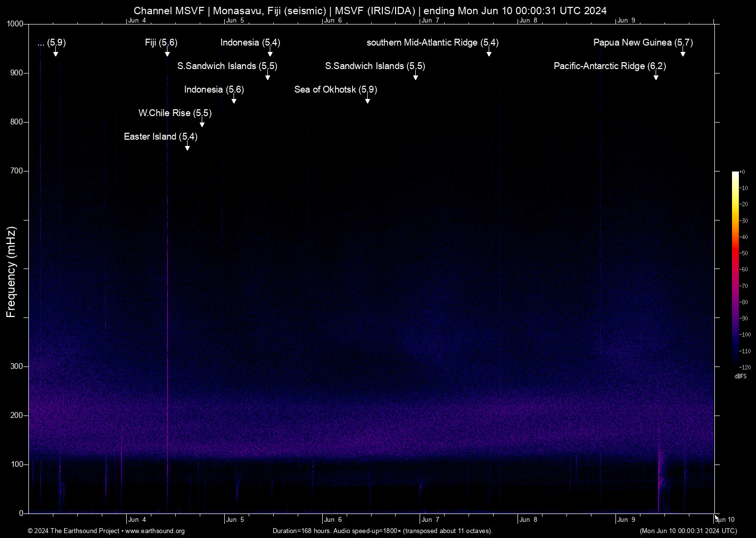
Task: Click the Jun 10 end-of-axis date label
Action: pos(725,520)
